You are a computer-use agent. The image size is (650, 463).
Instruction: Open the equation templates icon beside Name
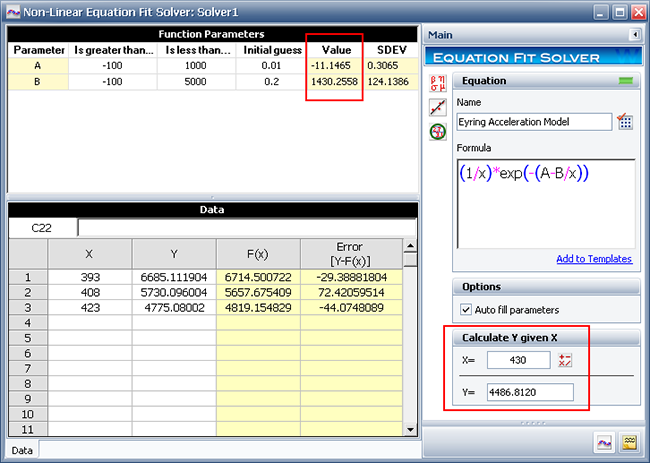pyautogui.click(x=625, y=122)
